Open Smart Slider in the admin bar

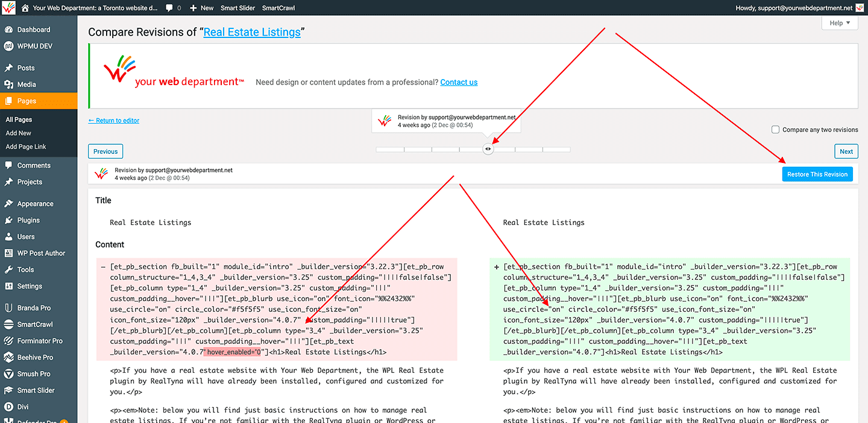(x=237, y=8)
